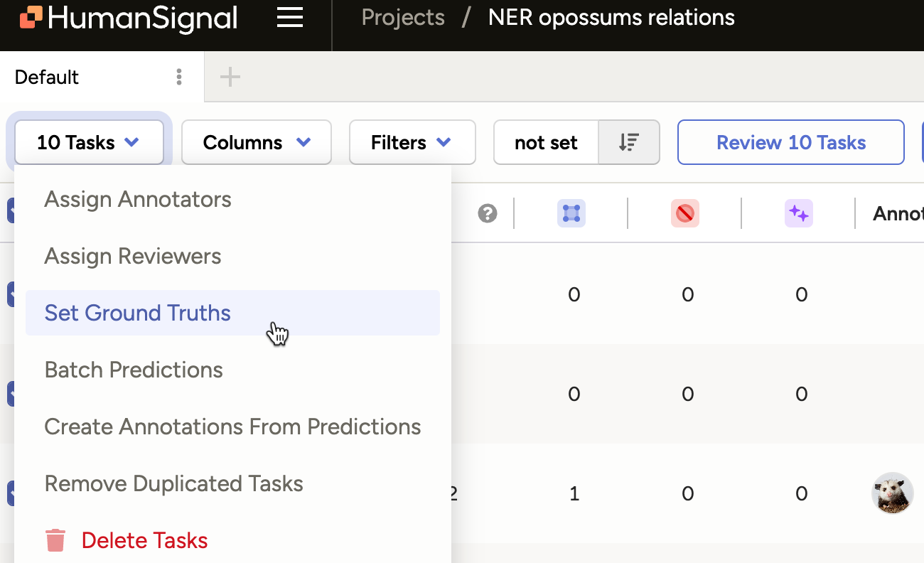Go to Projects breadcrumb link
Screen dimensions: 924x563
[x=403, y=18]
